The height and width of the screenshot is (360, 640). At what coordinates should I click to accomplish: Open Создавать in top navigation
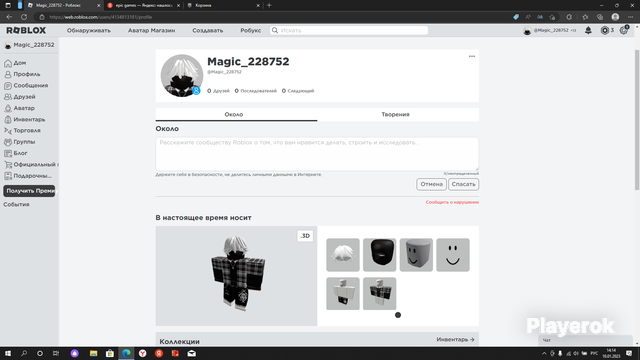[208, 31]
